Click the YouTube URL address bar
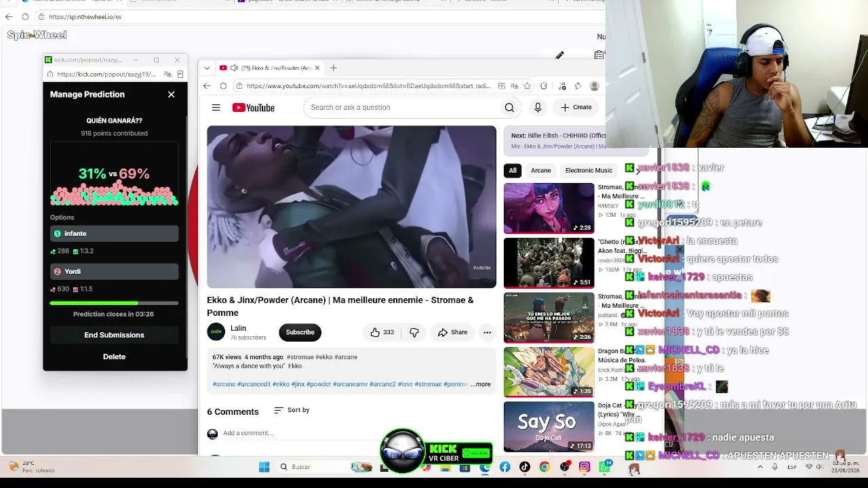868x488 pixels. tap(368, 86)
